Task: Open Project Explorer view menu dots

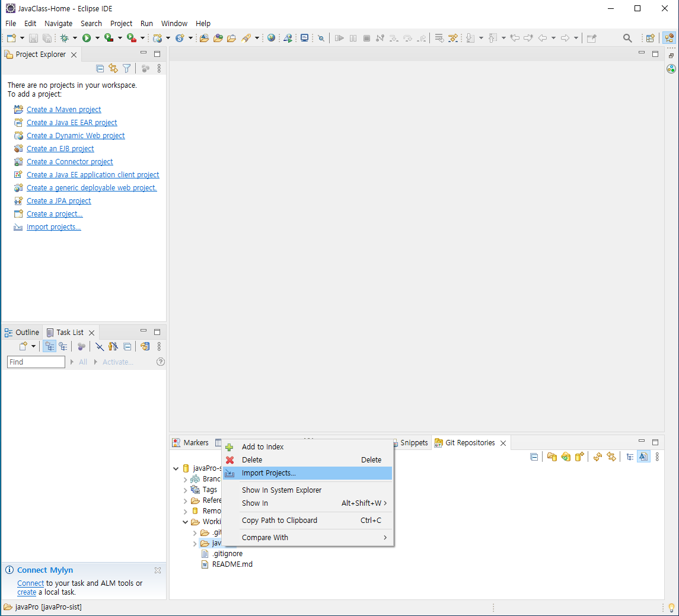Action: coord(159,68)
